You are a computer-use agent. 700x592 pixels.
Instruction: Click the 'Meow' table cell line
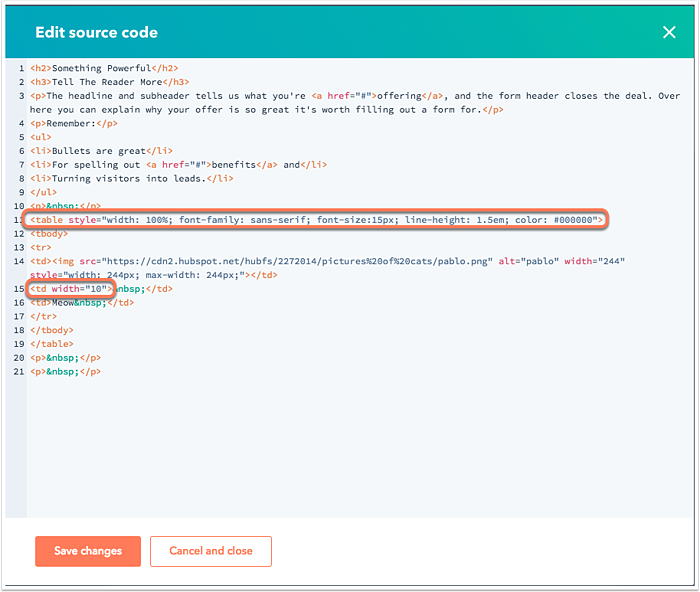coord(82,303)
